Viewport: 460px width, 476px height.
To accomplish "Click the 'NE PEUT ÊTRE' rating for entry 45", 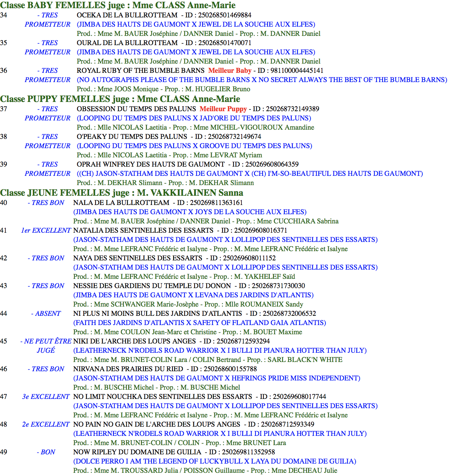I will [x=46, y=341].
